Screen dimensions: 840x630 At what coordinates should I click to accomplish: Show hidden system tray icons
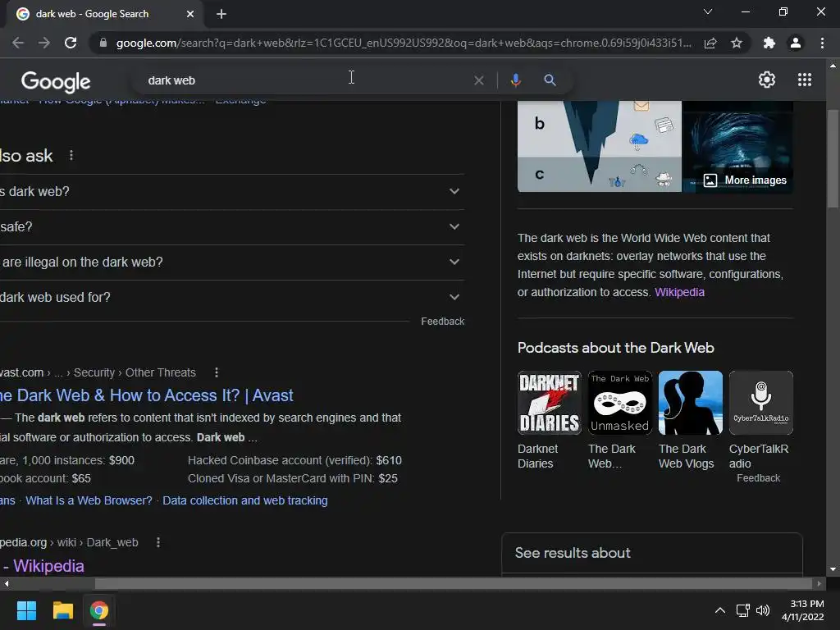coord(720,610)
